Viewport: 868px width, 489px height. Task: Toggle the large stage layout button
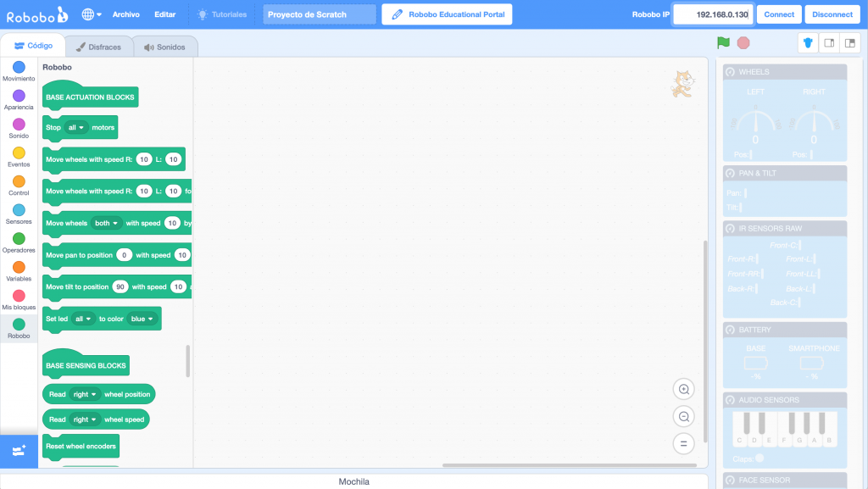click(x=850, y=42)
